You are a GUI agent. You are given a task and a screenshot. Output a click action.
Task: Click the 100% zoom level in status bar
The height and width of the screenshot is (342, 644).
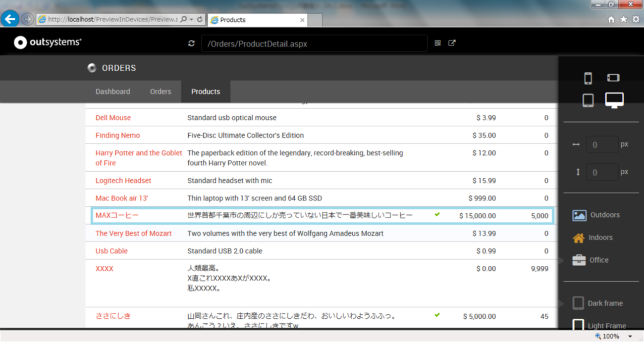(611, 337)
